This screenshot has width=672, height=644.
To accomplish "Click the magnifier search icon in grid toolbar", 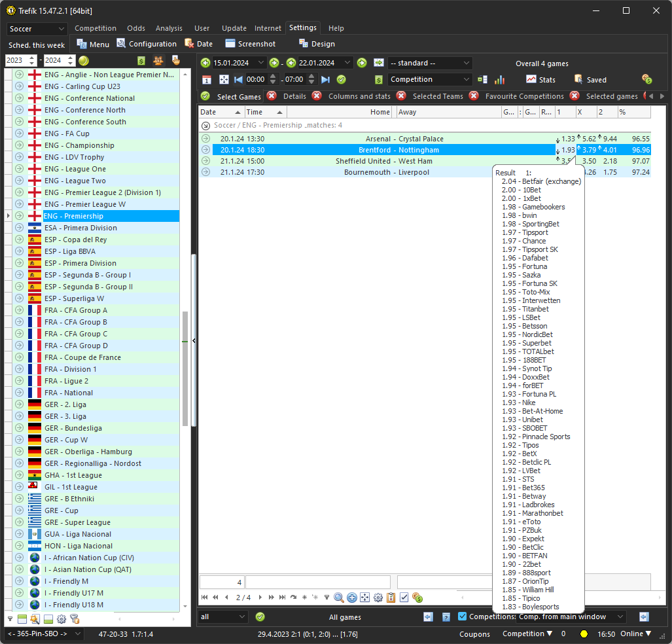I will pyautogui.click(x=339, y=597).
